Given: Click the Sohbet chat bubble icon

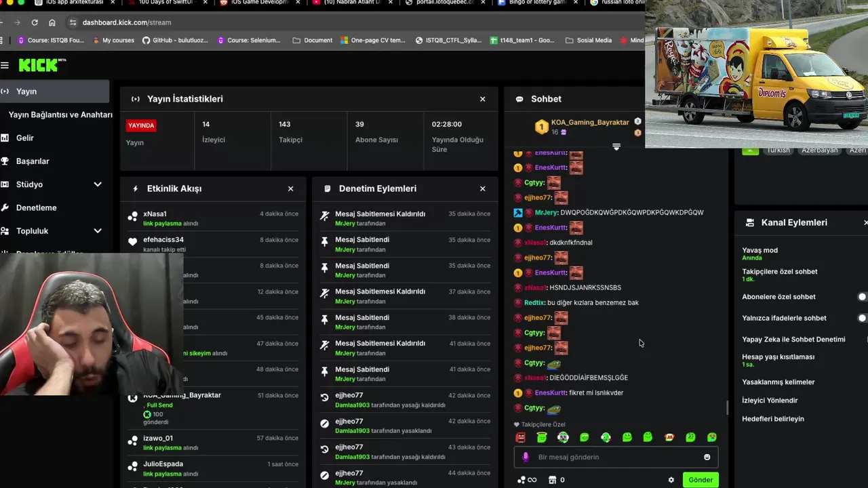Looking at the screenshot, I should pos(519,99).
